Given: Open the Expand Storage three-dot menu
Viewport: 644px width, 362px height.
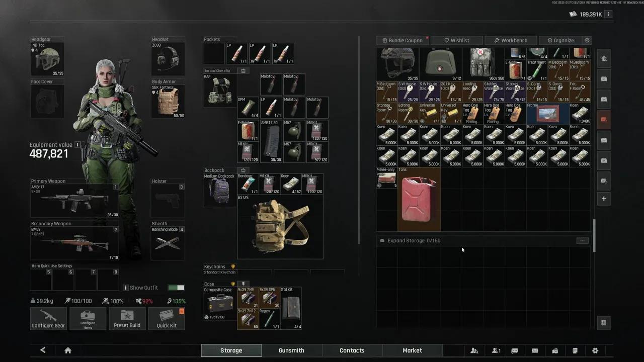Looking at the screenshot, I should pyautogui.click(x=582, y=241).
